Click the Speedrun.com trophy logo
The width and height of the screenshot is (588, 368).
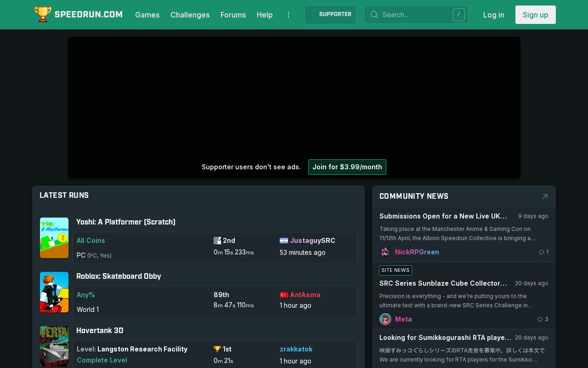click(43, 14)
